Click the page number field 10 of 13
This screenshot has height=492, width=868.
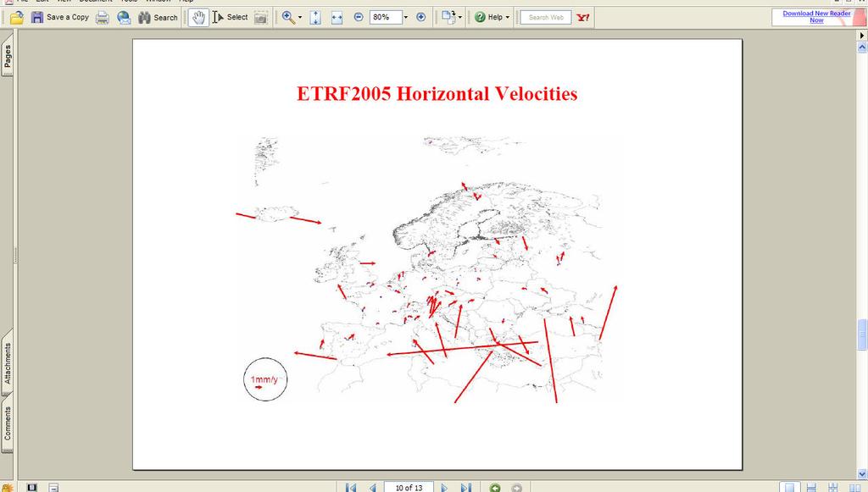click(409, 488)
